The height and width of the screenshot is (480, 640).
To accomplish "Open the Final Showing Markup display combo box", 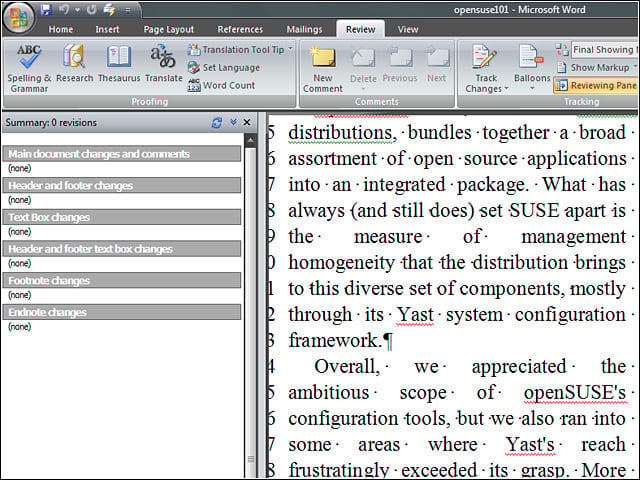I will [x=605, y=49].
